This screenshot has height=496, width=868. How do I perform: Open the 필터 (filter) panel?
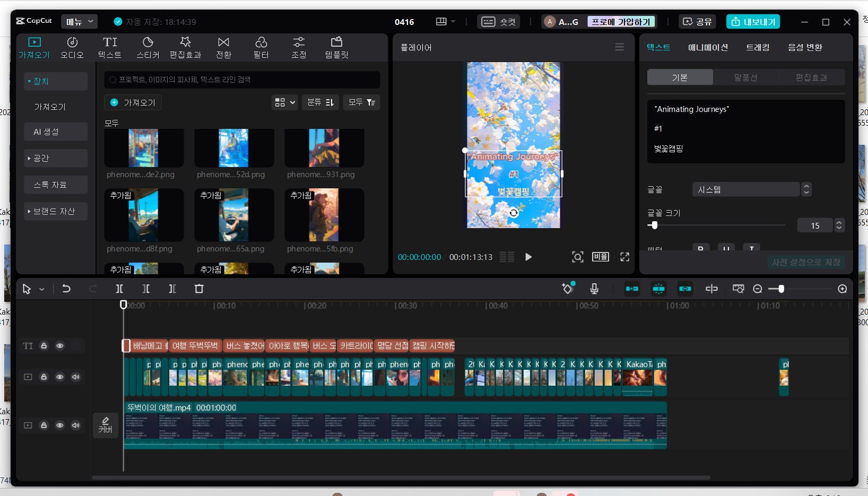[x=261, y=47]
